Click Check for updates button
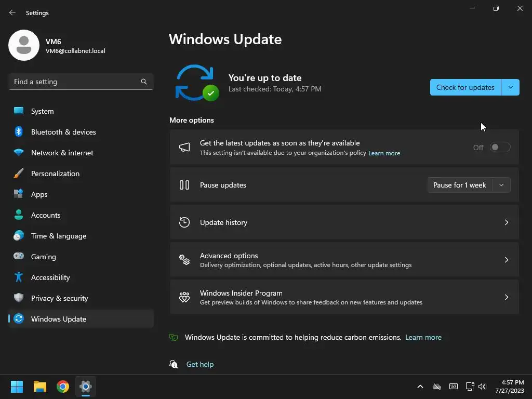Viewport: 532px width, 399px height. [465, 87]
